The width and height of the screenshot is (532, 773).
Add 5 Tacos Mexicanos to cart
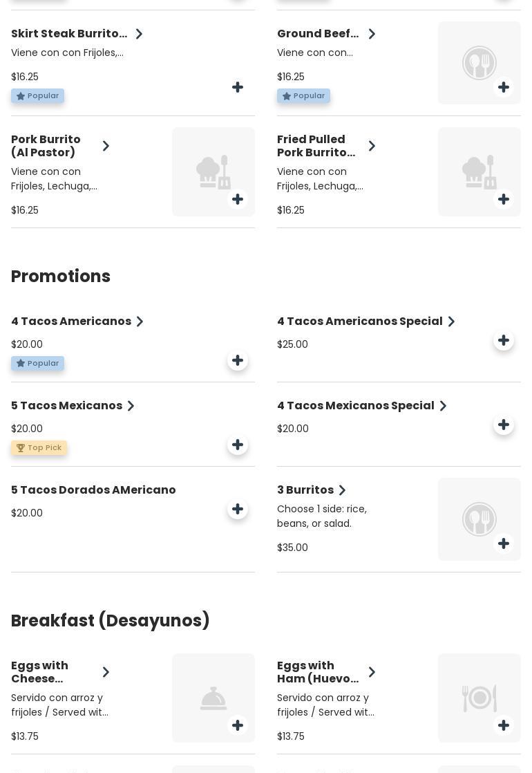pos(238,445)
